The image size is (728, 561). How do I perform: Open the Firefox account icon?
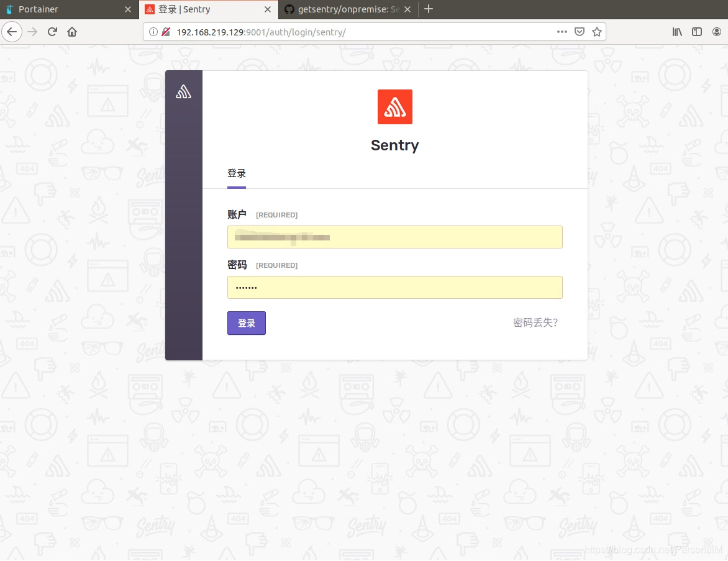[x=717, y=32]
